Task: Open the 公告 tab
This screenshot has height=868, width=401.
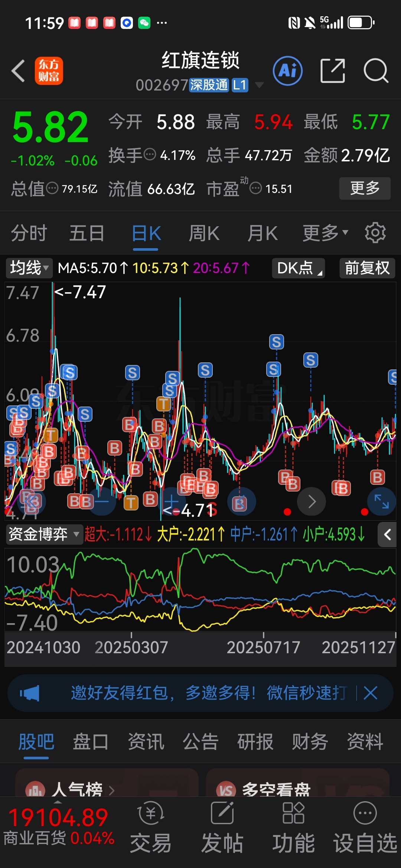Action: (200, 742)
